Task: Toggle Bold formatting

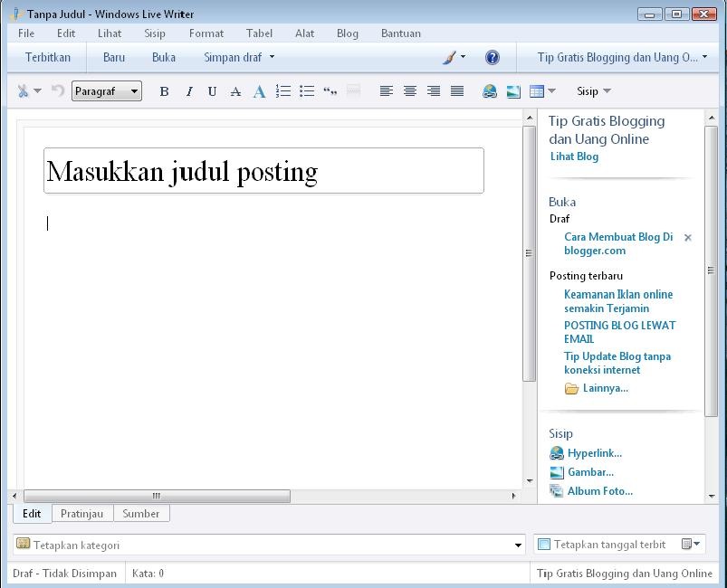Action: tap(164, 91)
